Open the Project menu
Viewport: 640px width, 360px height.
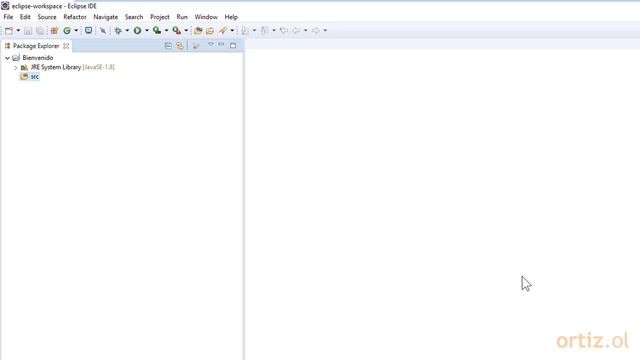[160, 17]
